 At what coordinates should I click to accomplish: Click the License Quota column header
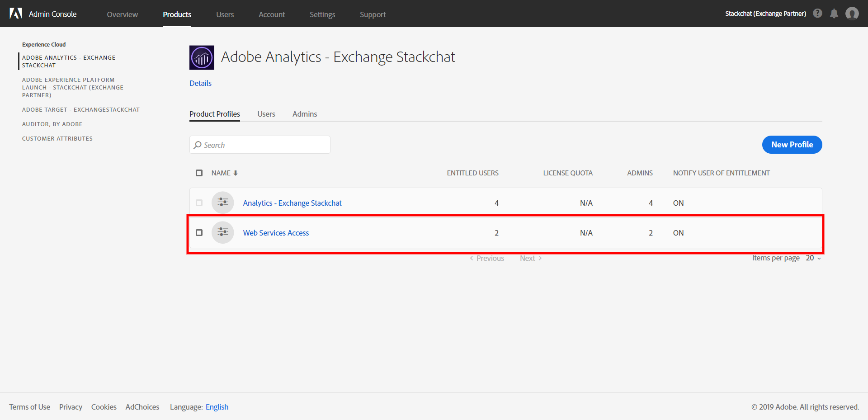(568, 173)
